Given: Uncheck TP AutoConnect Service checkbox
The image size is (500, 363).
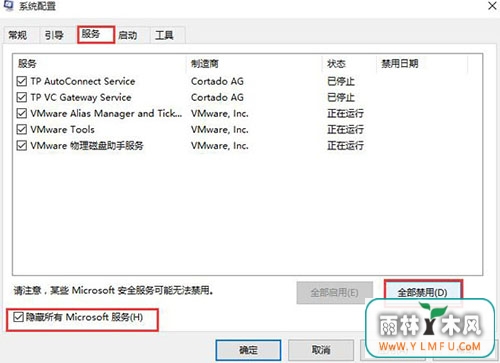Looking at the screenshot, I should pos(22,81).
